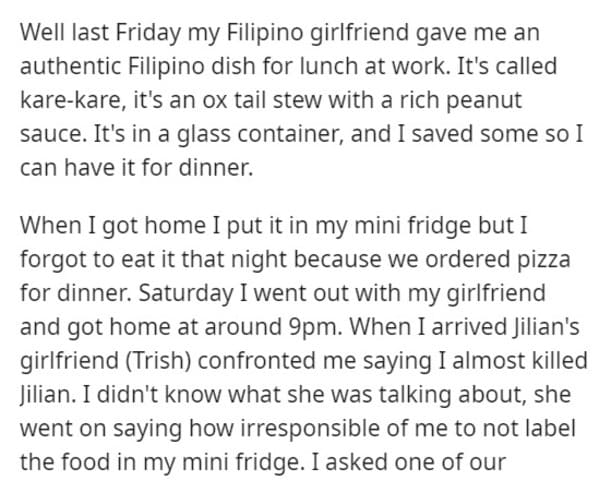Screen dimensions: 599x481
Task: Click the word "confronted"
Action: point(257,360)
